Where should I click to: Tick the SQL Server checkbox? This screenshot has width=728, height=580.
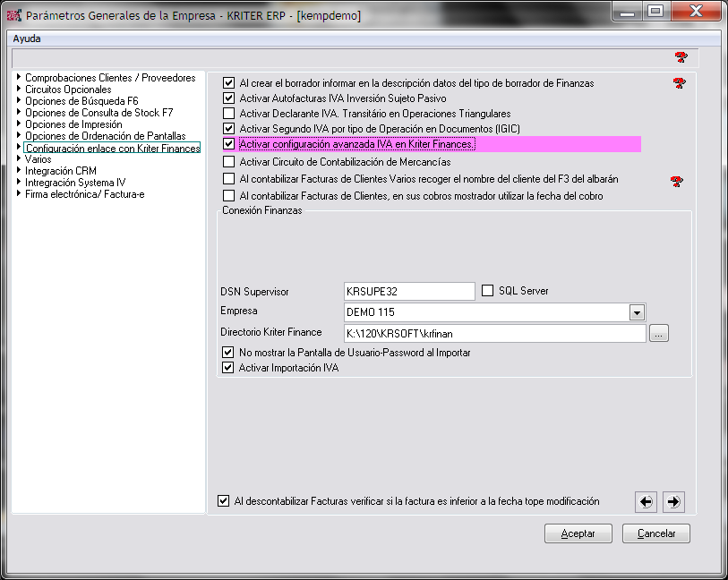[487, 291]
